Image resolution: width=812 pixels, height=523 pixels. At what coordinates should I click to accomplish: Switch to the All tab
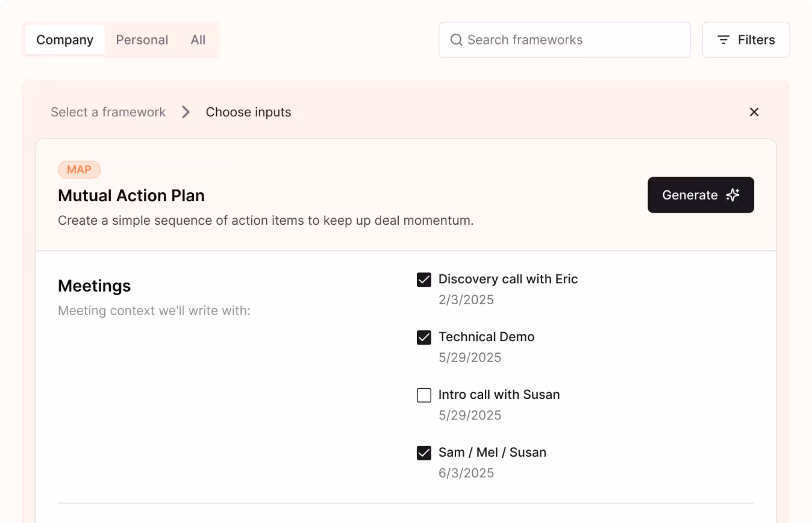[x=198, y=40]
